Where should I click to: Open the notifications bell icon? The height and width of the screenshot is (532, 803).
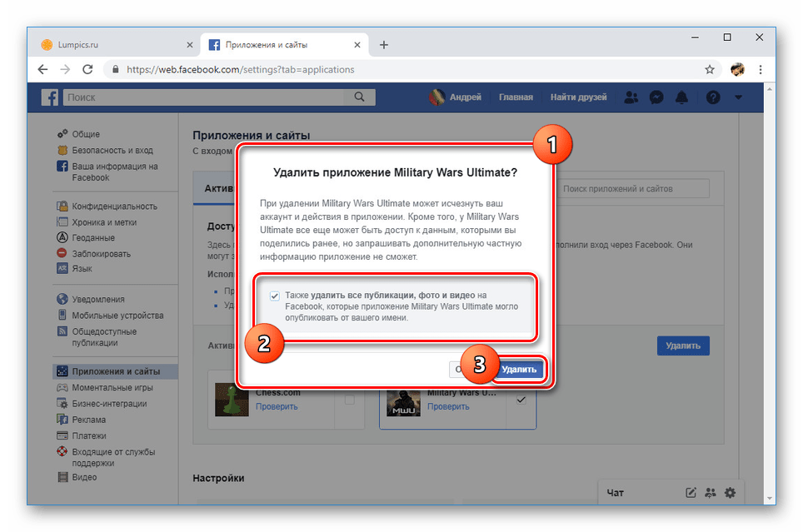681,97
